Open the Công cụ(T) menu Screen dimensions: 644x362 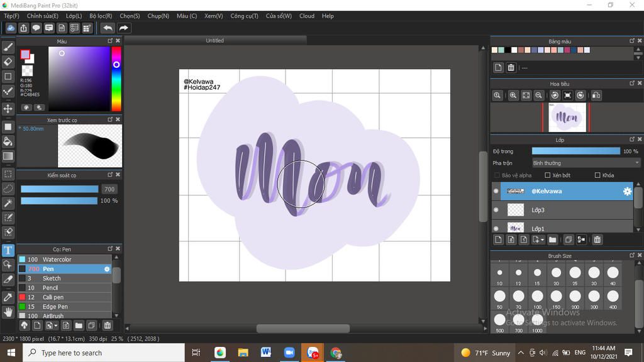244,16
